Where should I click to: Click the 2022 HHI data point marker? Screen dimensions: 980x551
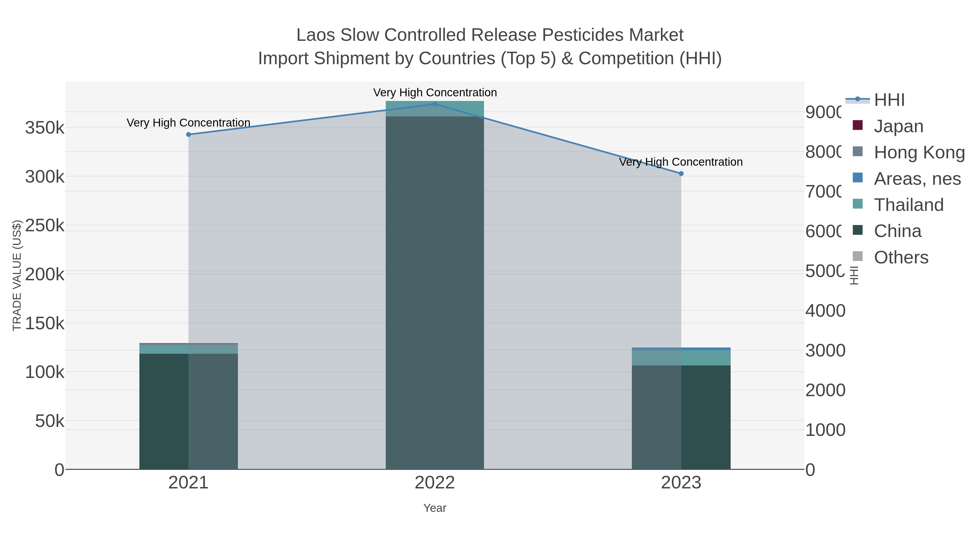click(x=435, y=104)
